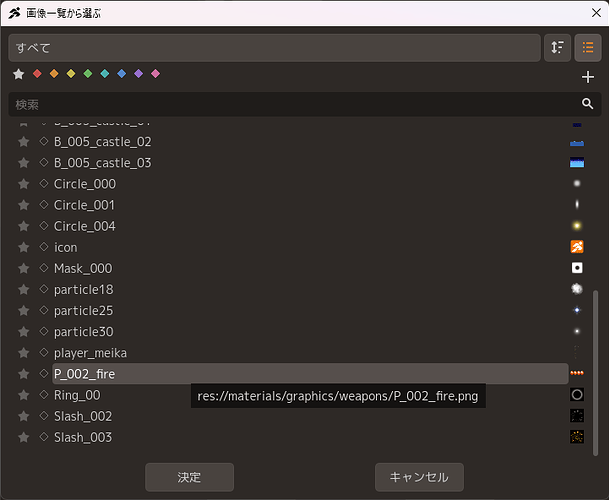
Task: Select B_005_castle_03 image entry
Action: (x=310, y=163)
